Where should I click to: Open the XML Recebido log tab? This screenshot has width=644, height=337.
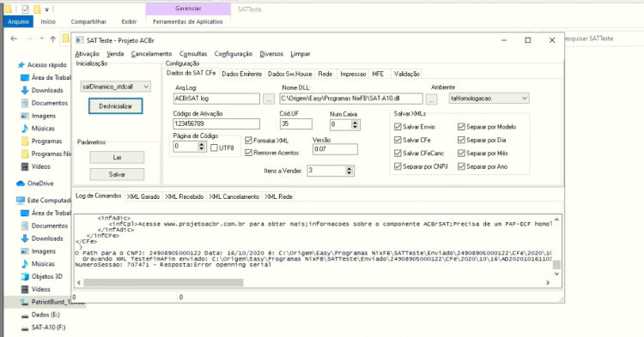tap(184, 196)
